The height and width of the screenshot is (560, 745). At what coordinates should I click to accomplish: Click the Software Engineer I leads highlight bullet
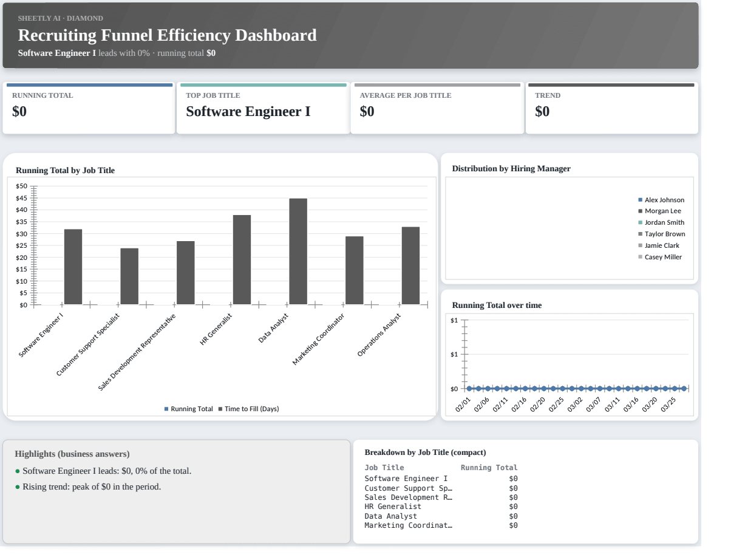tap(103, 471)
